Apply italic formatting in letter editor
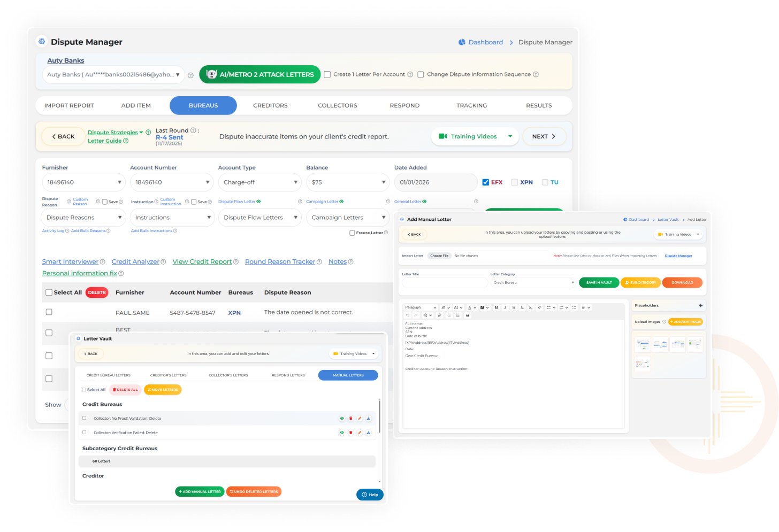The height and width of the screenshot is (532, 779). tap(505, 307)
